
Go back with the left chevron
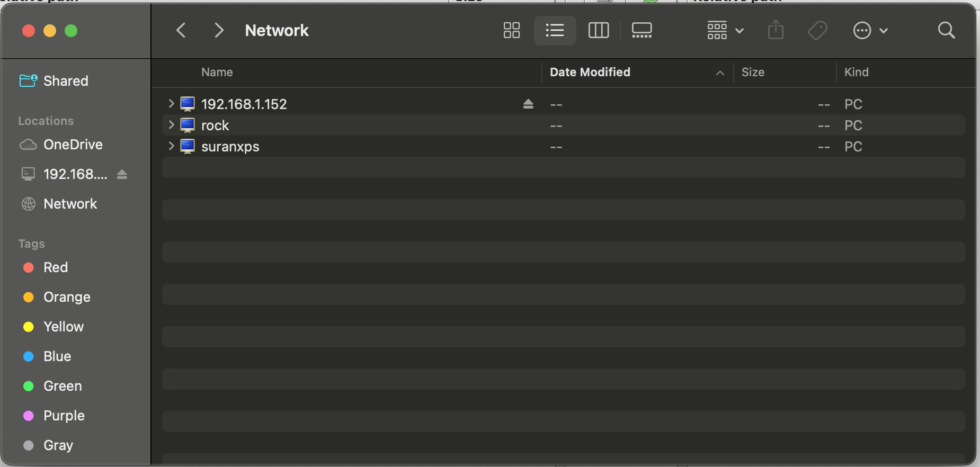(181, 30)
